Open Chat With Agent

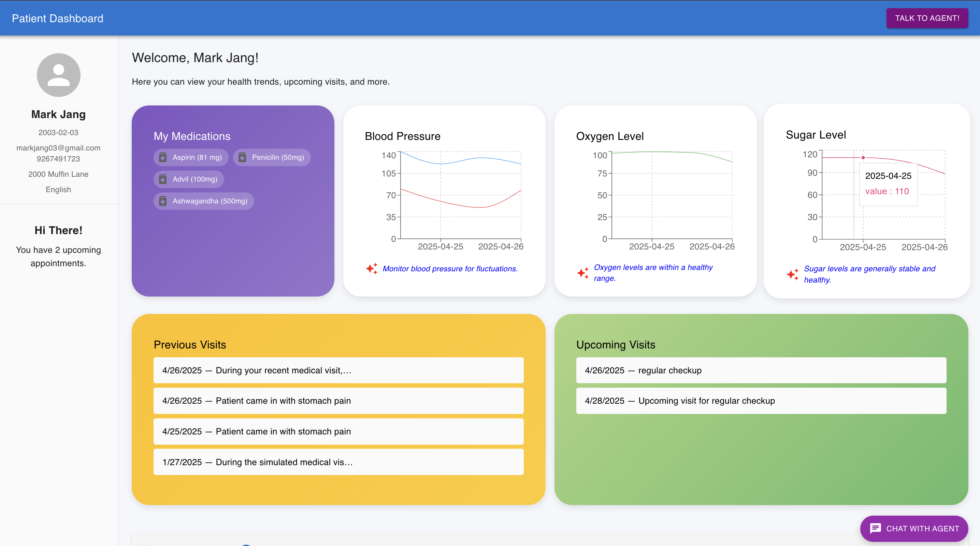tap(914, 529)
